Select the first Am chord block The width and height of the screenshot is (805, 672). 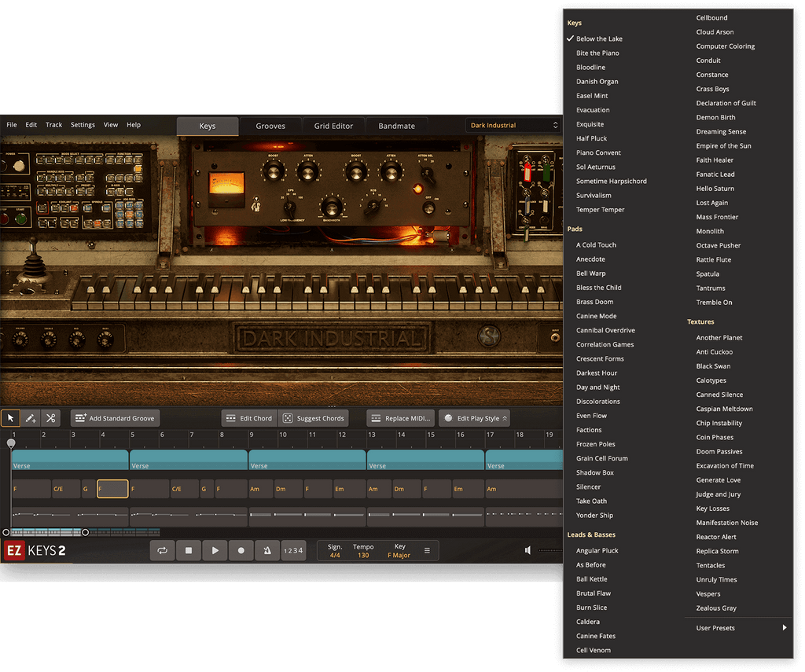coord(261,489)
